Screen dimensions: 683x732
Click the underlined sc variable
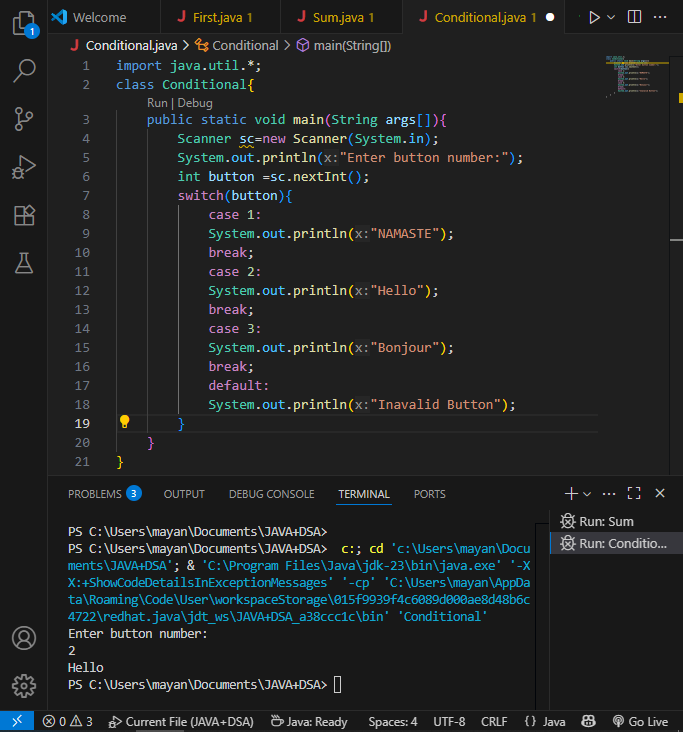coord(246,139)
